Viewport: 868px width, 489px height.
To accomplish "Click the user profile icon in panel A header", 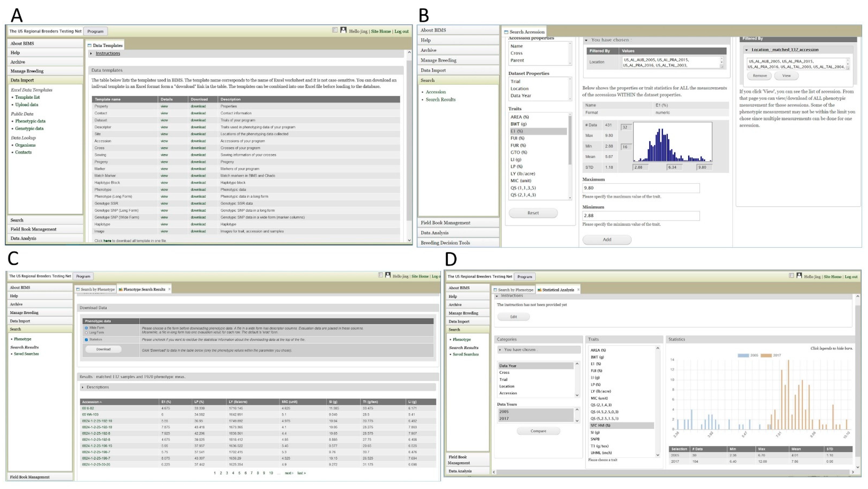I will point(343,30).
